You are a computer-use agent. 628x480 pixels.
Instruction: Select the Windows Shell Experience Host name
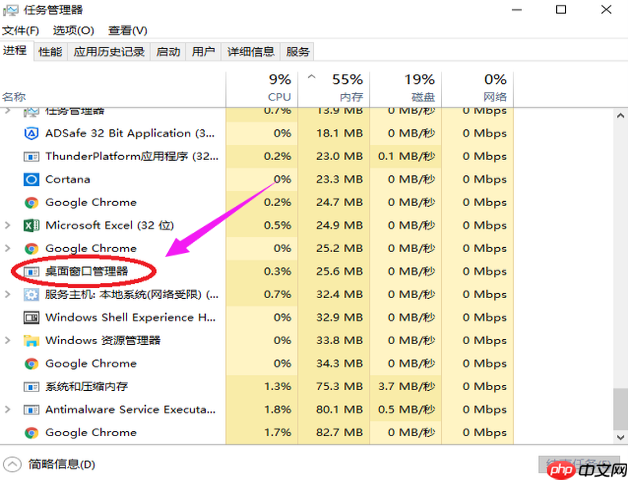click(131, 318)
